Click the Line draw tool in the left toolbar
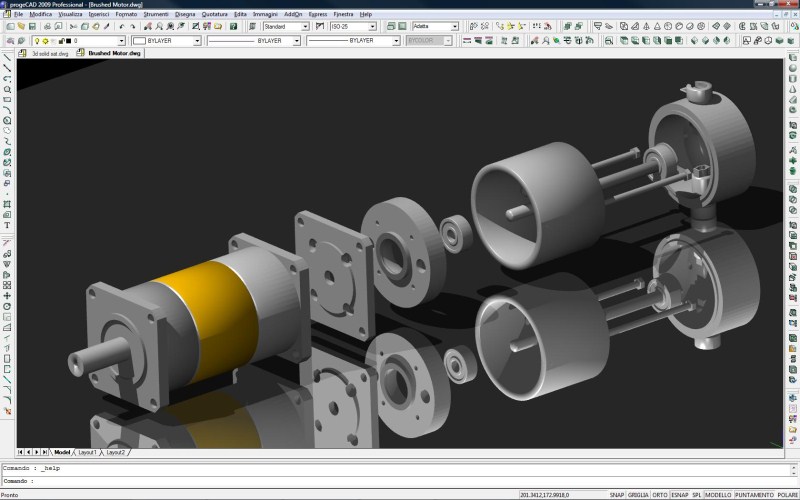Screen dimensions: 800x500 (7, 57)
